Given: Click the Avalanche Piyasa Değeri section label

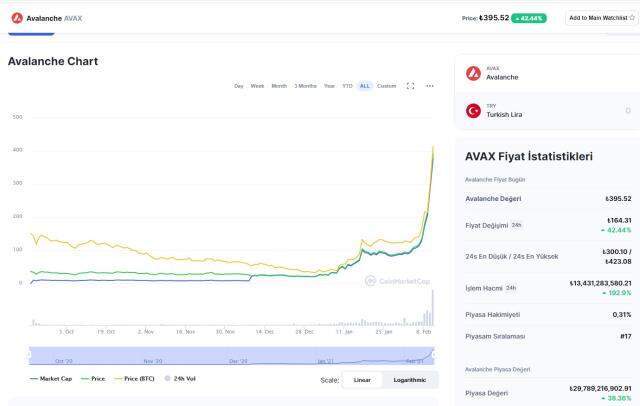Looking at the screenshot, I should tap(498, 369).
